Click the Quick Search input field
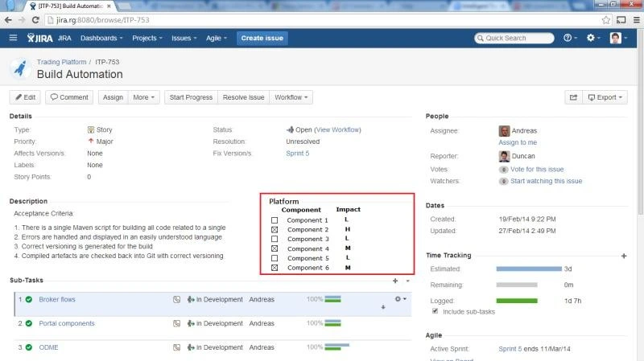Screen dimensions: 644x361 tap(514, 38)
